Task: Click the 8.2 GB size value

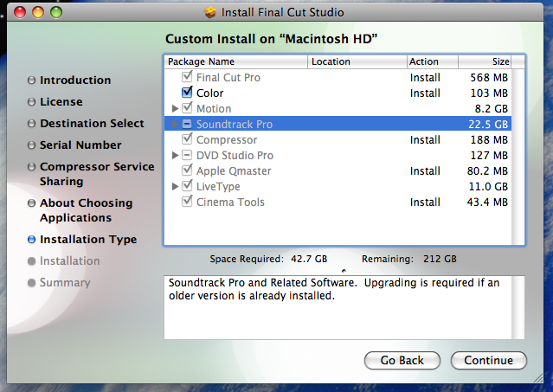Action: pos(492,108)
